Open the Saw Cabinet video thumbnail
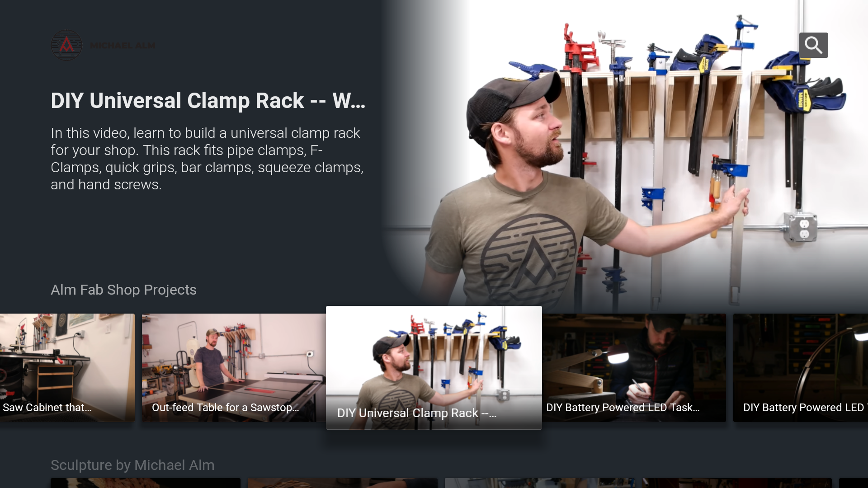 click(67, 367)
